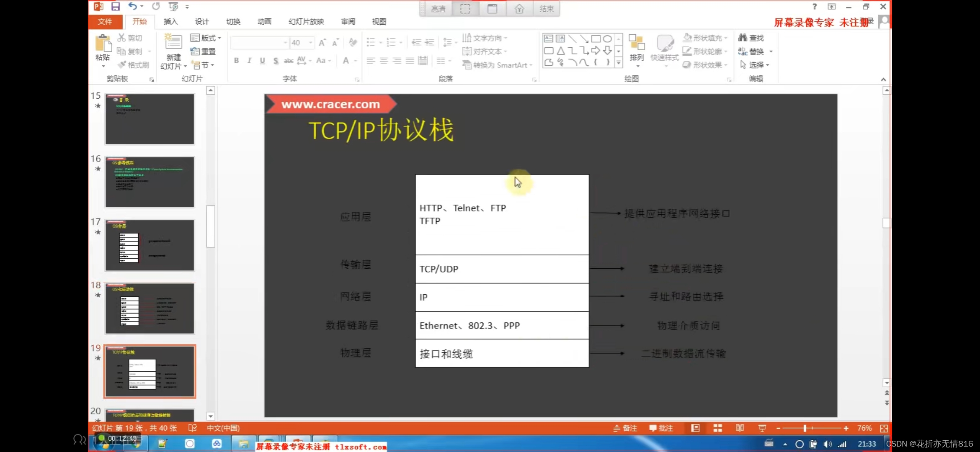
Task: Click the Format Painter (格式刷) button
Action: [x=133, y=65]
